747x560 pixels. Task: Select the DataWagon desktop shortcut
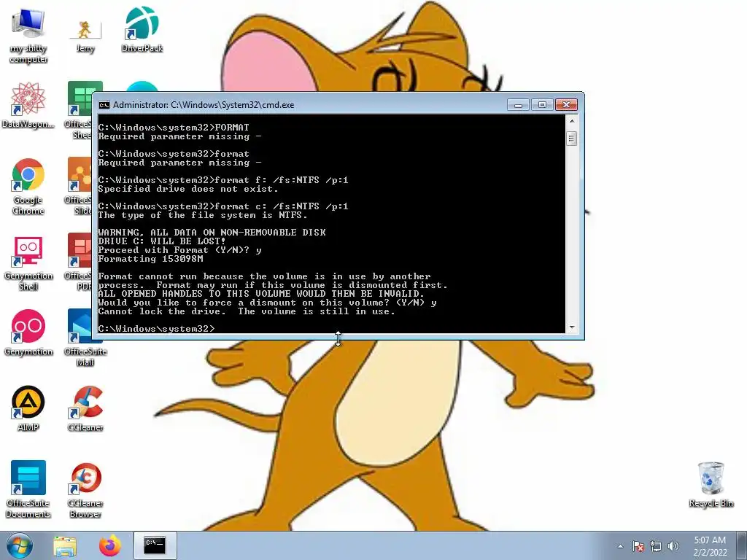pos(28,105)
